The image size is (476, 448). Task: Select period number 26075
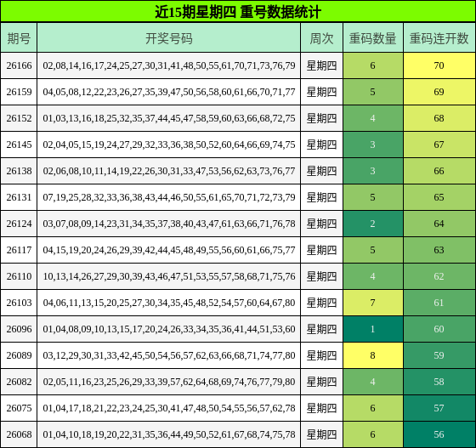(19, 408)
